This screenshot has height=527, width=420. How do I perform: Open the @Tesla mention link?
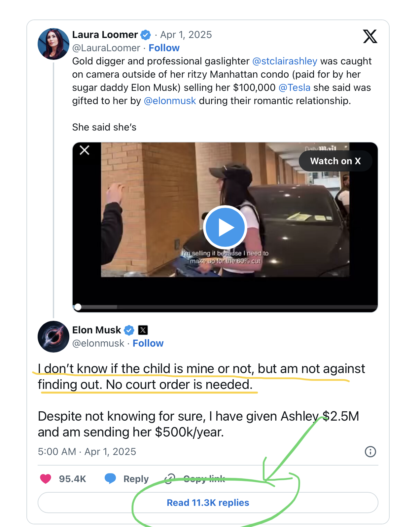(295, 88)
